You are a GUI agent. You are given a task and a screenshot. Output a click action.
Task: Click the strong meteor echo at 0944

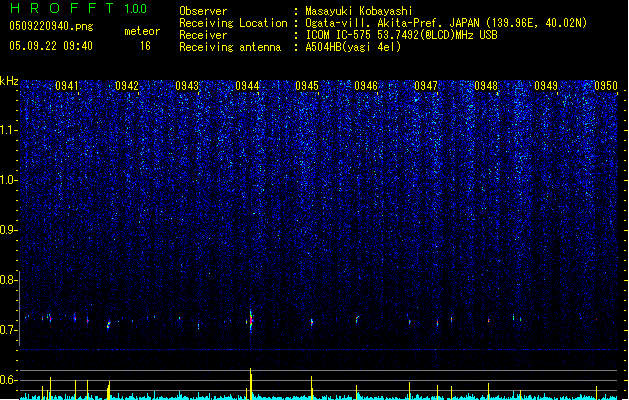pos(251,321)
